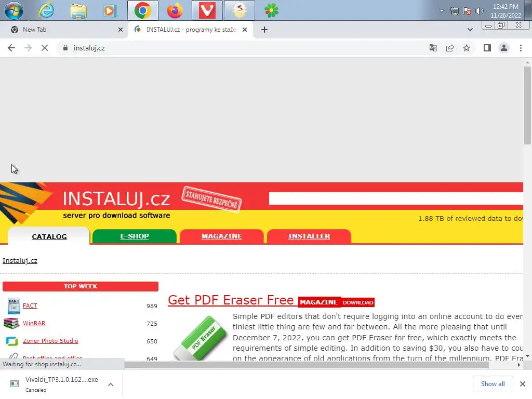This screenshot has height=399, width=532.
Task: Click the Zoner Photo Studio icon
Action: 12,341
